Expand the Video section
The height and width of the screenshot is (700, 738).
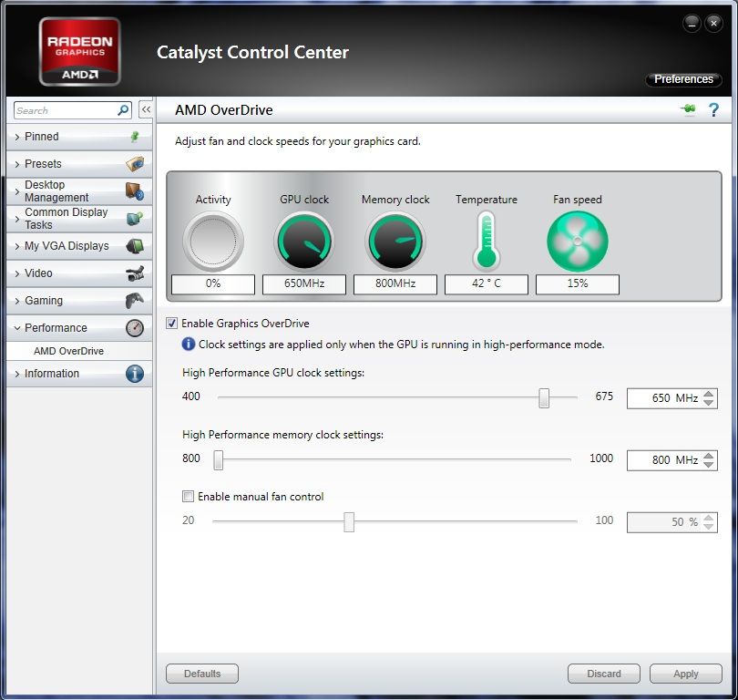pos(75,273)
